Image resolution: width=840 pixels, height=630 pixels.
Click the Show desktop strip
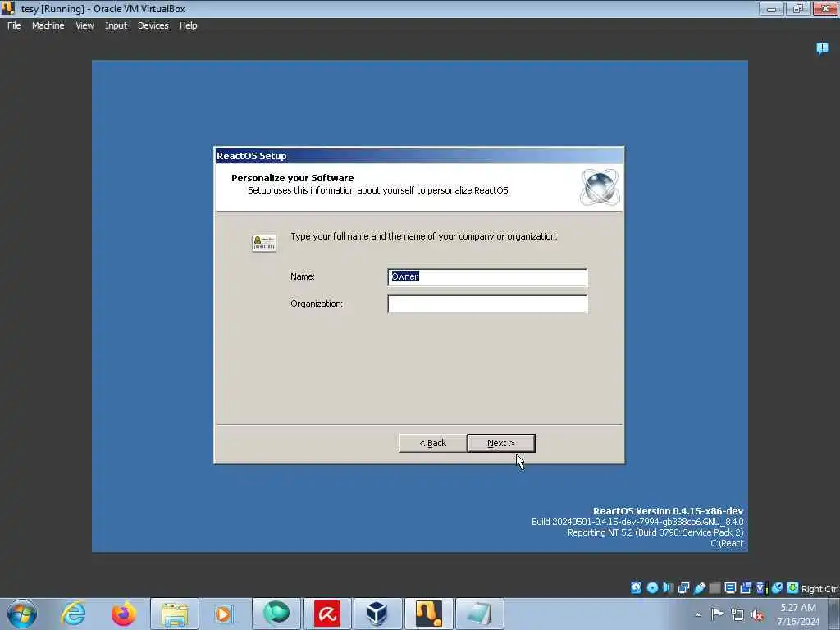pos(834,614)
